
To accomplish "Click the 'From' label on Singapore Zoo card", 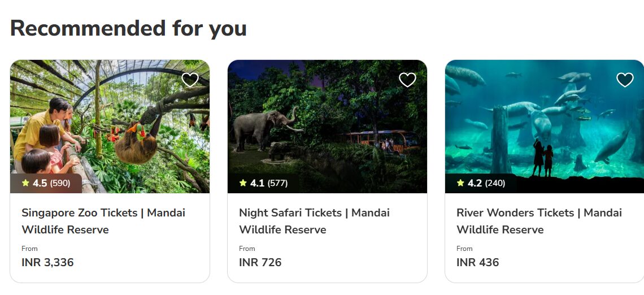I will point(29,249).
